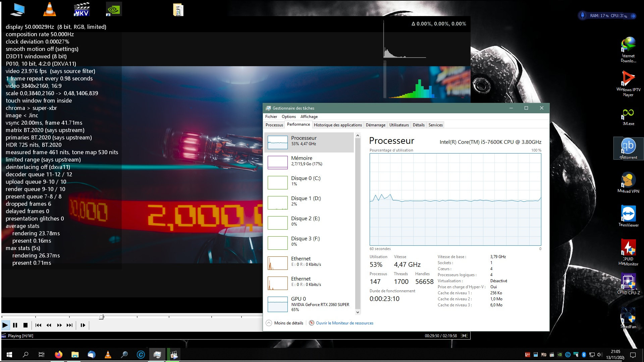Switch to the Démarrage tab

tap(375, 125)
